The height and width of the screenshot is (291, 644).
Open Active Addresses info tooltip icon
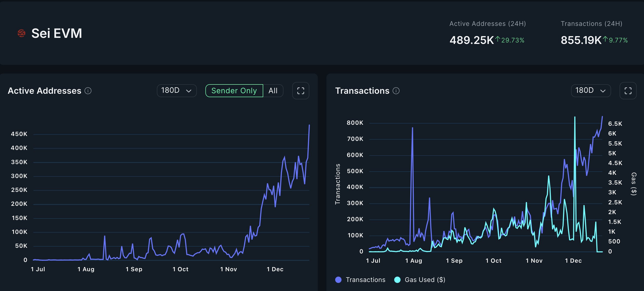[88, 91]
